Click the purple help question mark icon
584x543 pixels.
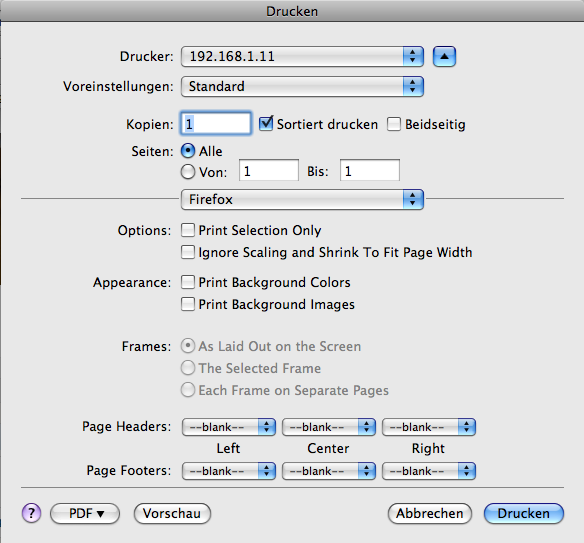point(31,513)
